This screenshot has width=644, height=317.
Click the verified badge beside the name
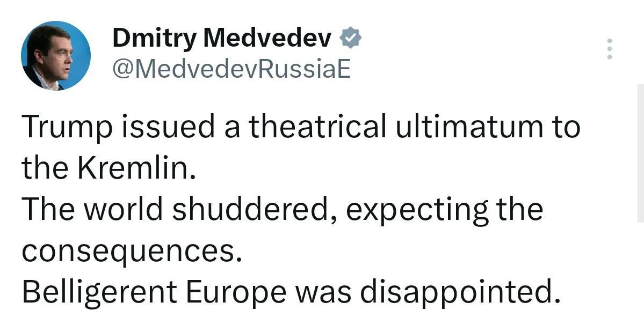coord(351,38)
